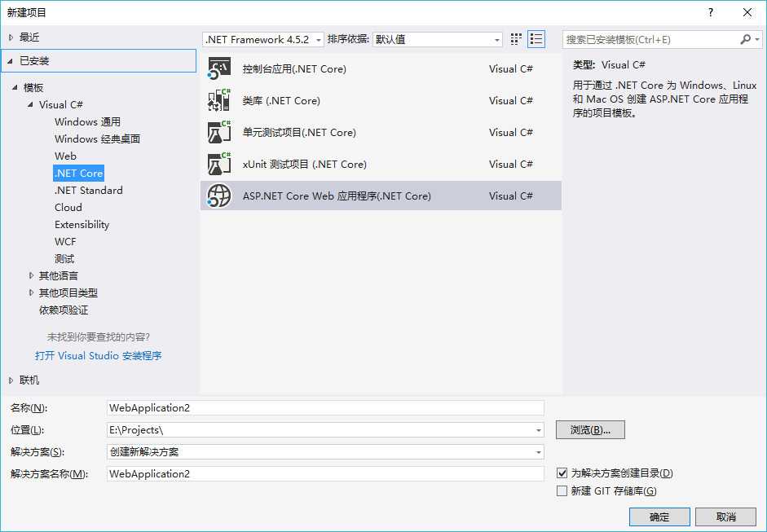The image size is (767, 532).
Task: Select the xUnit test project flask icon
Action: click(218, 164)
